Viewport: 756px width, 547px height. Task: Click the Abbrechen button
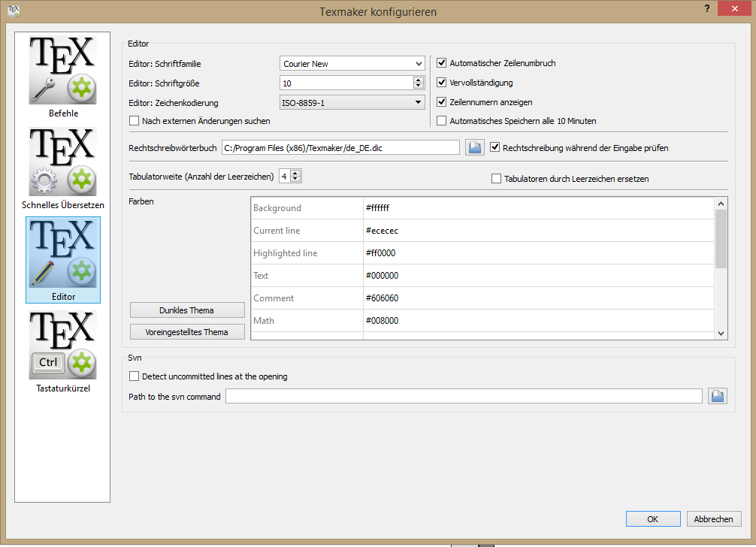tap(714, 519)
